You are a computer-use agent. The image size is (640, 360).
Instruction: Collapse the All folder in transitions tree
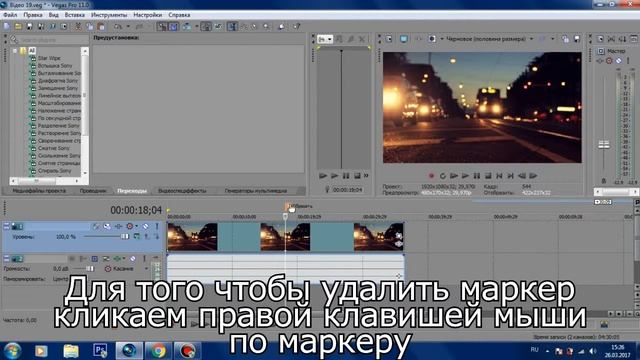(15, 51)
